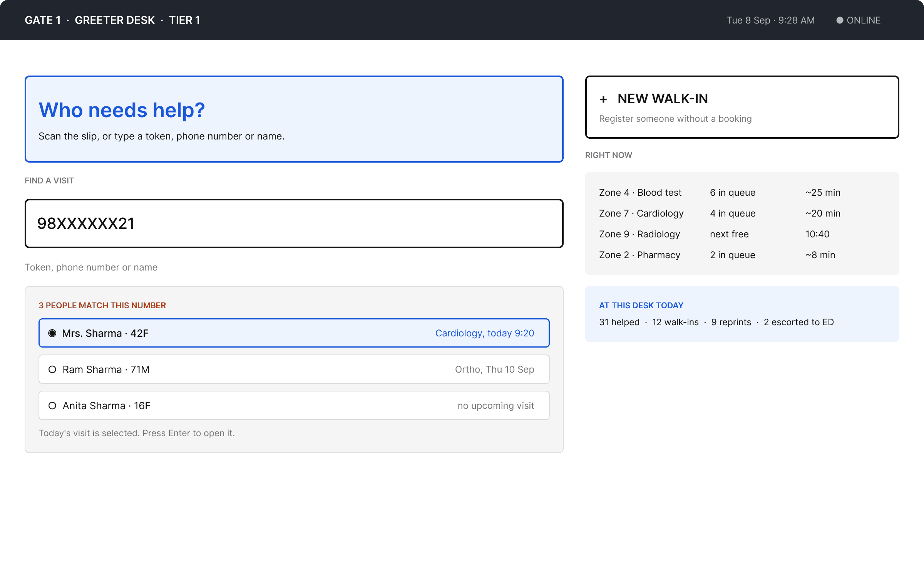Select the Mrs. Sharma radio button
924x578 pixels.
[52, 333]
